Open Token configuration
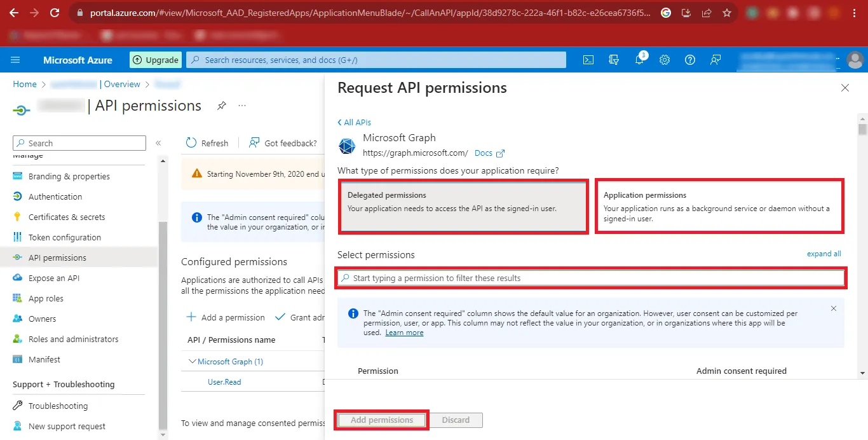The height and width of the screenshot is (440, 868). 65,237
